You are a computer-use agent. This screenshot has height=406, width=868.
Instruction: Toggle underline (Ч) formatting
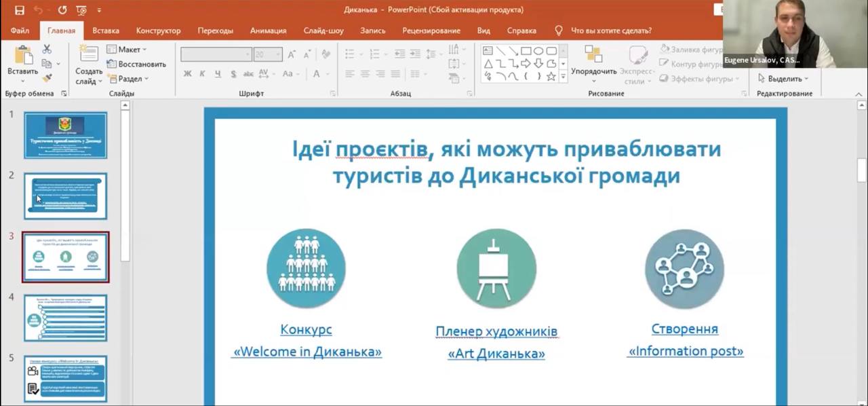click(x=218, y=74)
